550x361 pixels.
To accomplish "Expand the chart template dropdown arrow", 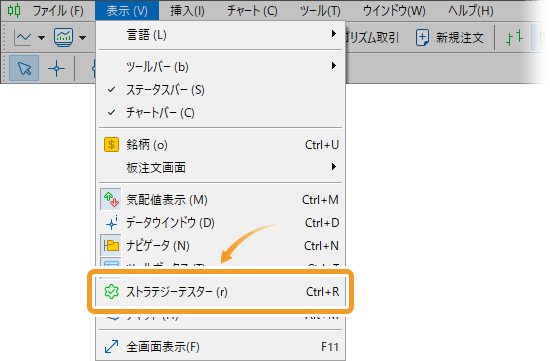I will pos(82,38).
